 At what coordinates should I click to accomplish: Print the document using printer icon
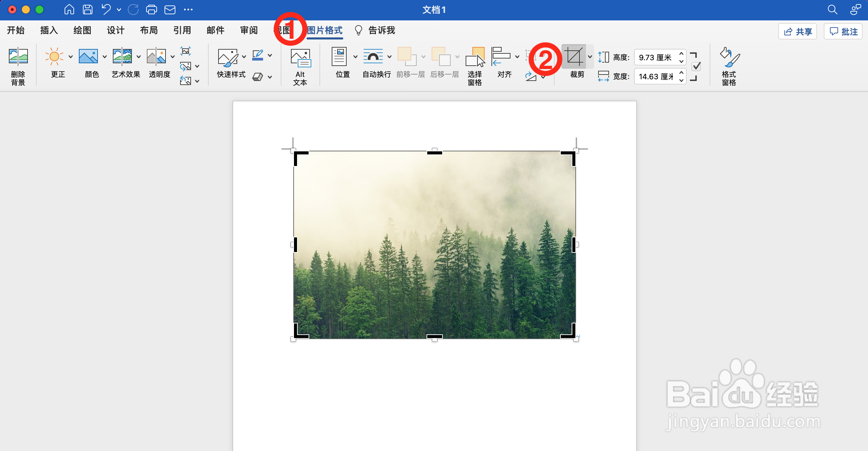click(152, 10)
